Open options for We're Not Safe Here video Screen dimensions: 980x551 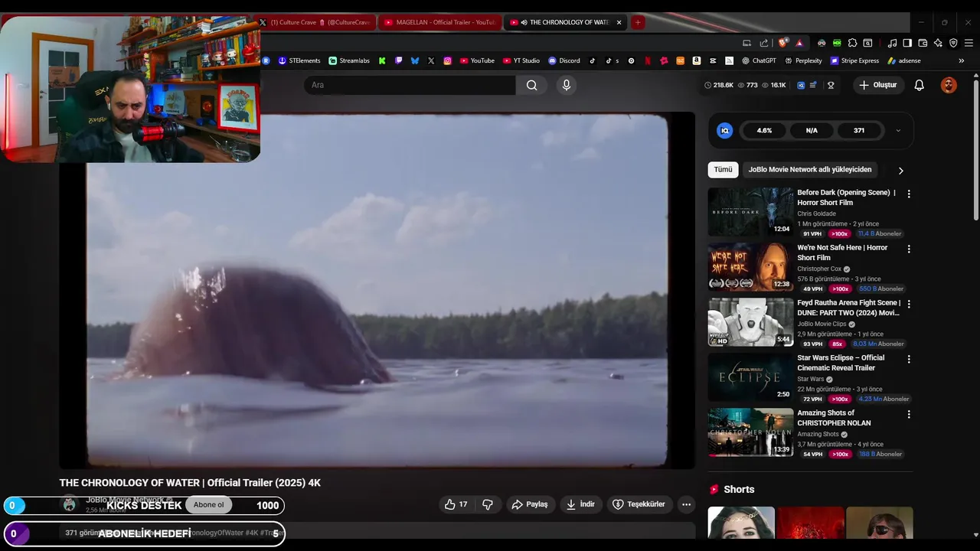pyautogui.click(x=909, y=249)
